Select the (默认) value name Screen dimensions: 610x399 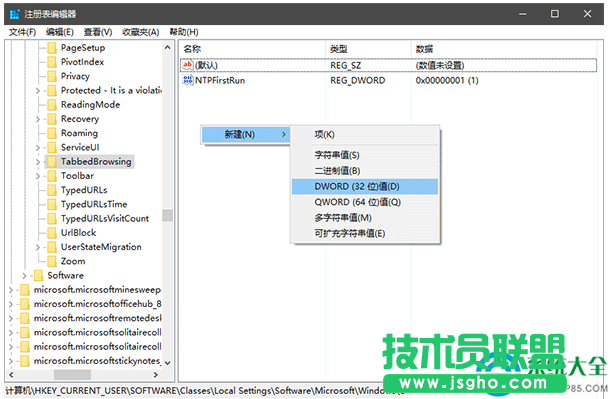pos(207,65)
